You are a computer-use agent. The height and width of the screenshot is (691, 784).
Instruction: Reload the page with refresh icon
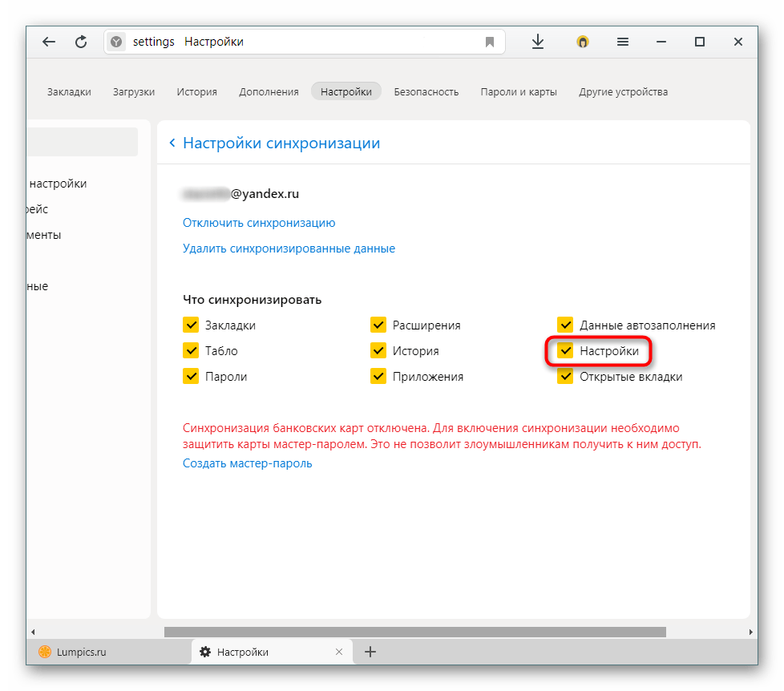pyautogui.click(x=81, y=42)
